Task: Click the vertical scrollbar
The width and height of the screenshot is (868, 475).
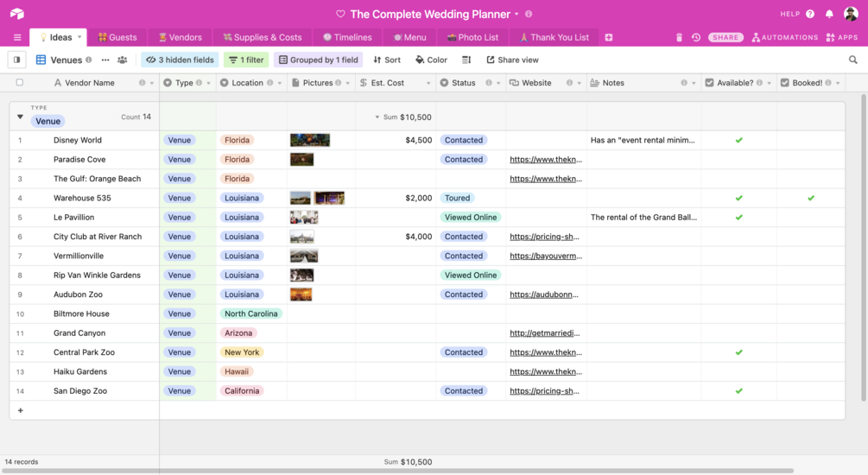Action: tap(863, 246)
